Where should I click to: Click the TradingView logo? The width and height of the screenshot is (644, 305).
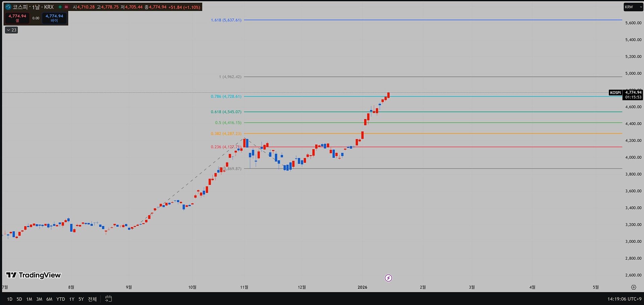(34, 275)
